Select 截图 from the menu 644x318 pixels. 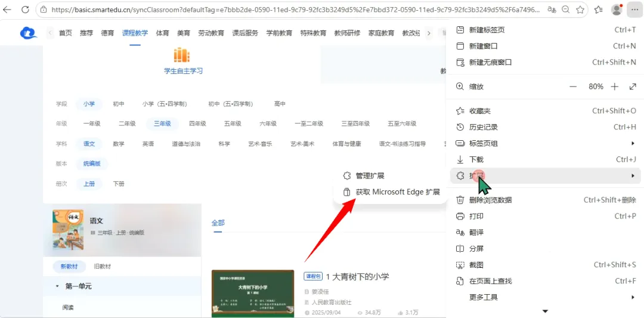point(546,265)
